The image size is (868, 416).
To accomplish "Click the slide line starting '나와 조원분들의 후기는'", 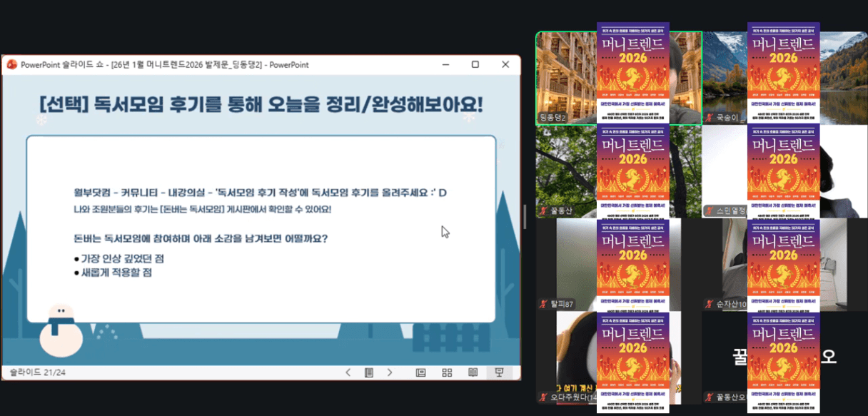I will (x=202, y=209).
